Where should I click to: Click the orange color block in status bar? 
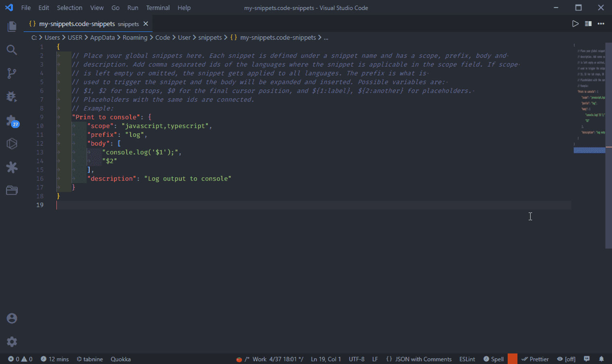513,359
